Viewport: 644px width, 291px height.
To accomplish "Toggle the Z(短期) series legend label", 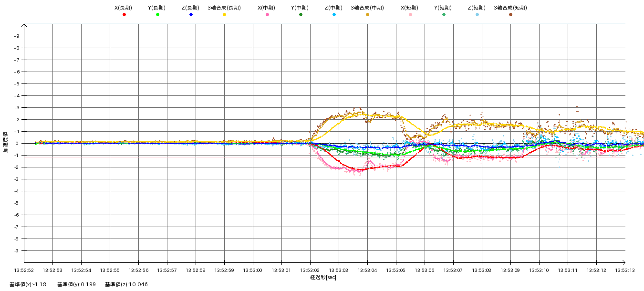I will [x=476, y=8].
